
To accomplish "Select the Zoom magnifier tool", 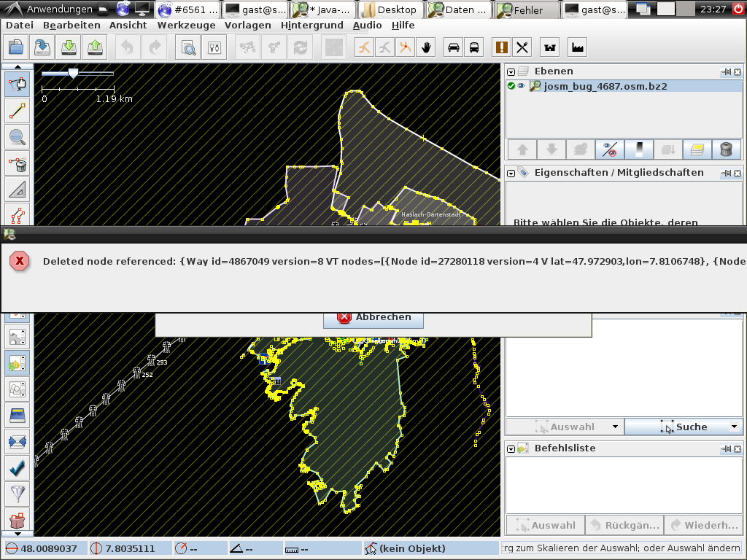I will point(17,136).
